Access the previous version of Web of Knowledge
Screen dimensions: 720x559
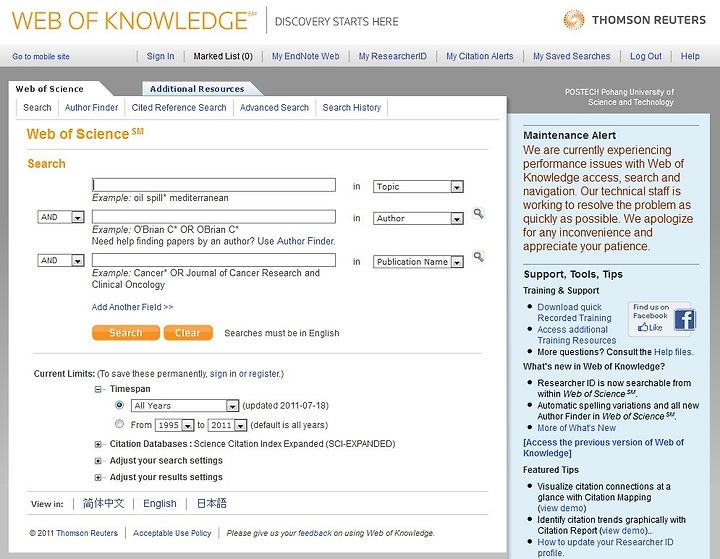click(x=603, y=448)
